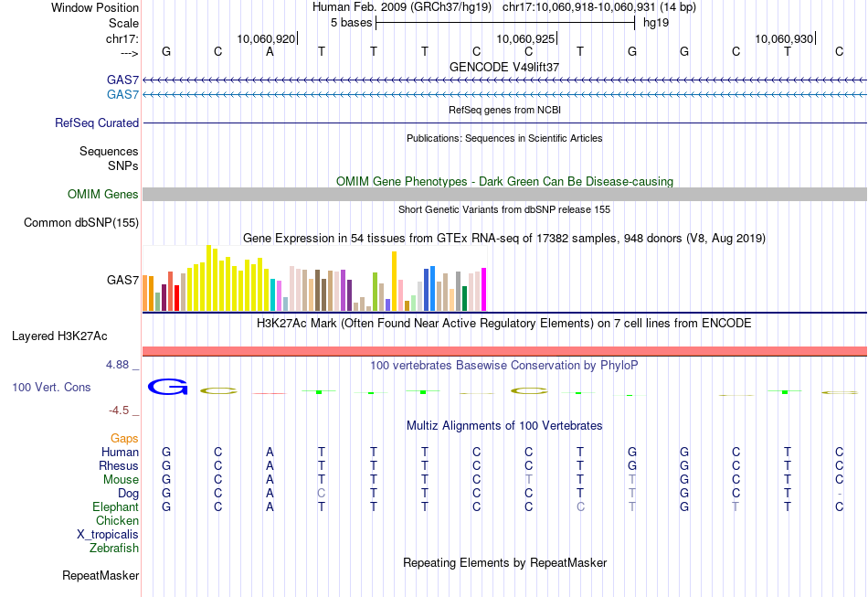The image size is (868, 597).
Task: Click the 10,060,925 position marker
Action: pos(526,38)
